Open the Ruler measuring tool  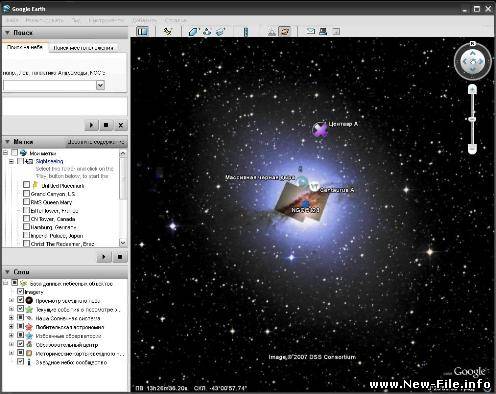click(246, 32)
